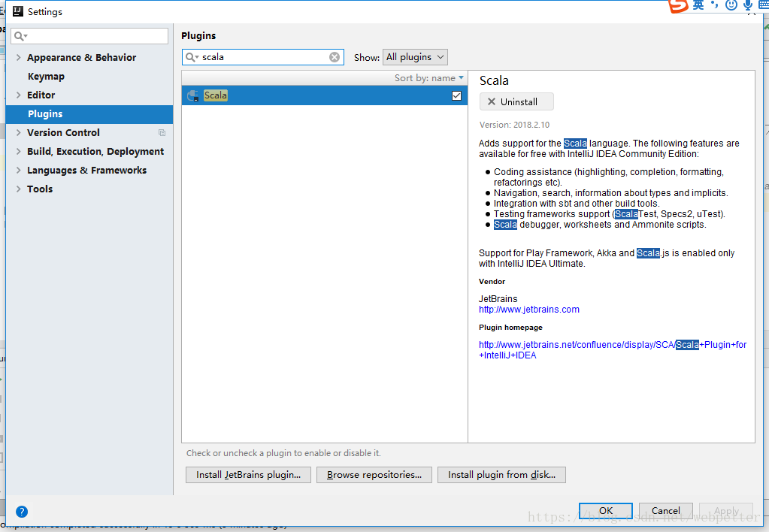Clear the plugin search field with X icon
This screenshot has height=532, width=769.
coord(335,57)
